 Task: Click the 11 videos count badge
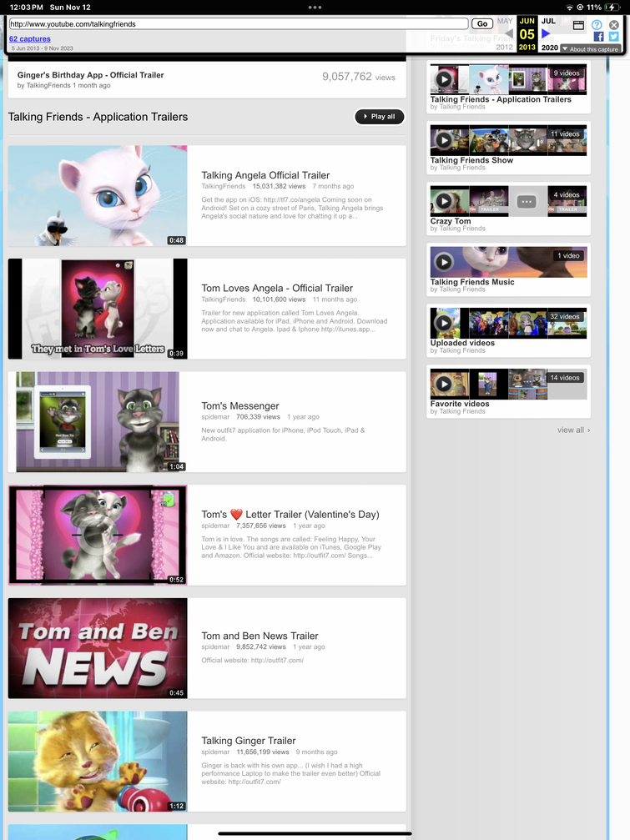pyautogui.click(x=565, y=134)
